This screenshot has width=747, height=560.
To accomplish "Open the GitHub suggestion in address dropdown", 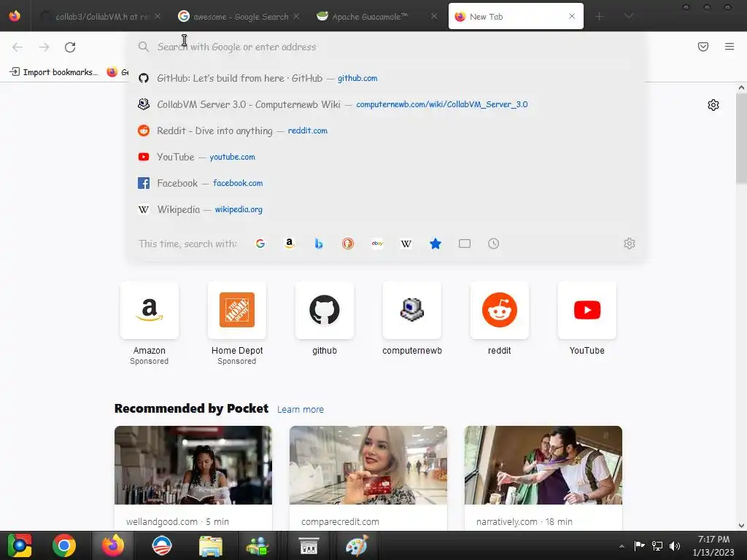I will click(x=386, y=78).
